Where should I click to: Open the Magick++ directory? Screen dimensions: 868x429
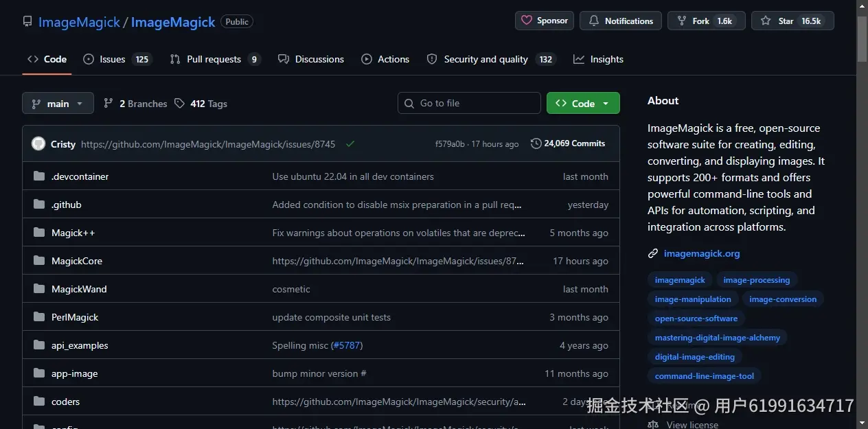click(73, 233)
